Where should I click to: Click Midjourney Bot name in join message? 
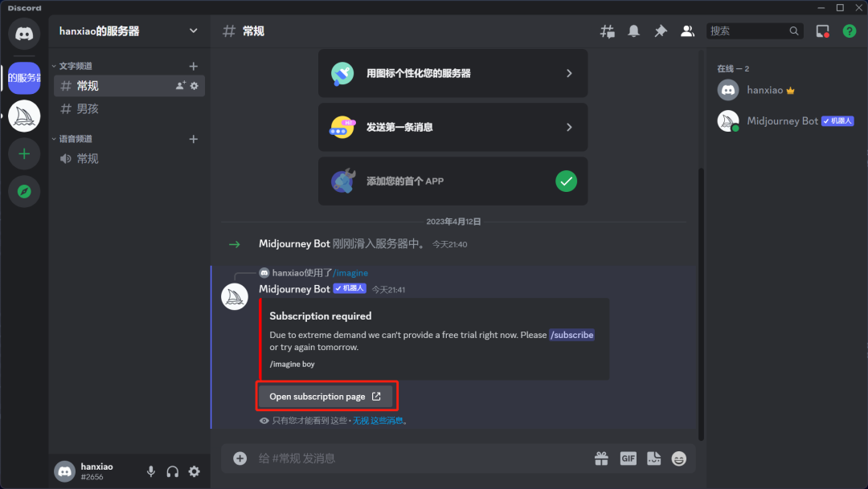[294, 244]
